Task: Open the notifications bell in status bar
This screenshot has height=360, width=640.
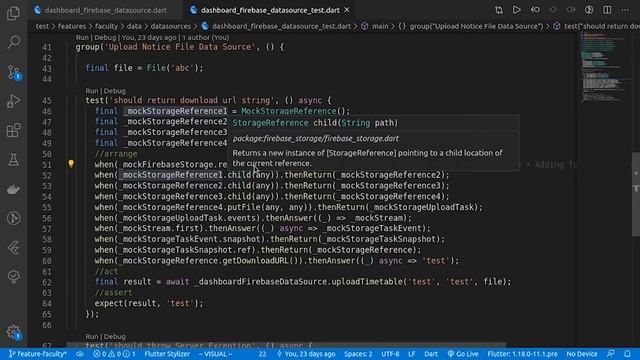Action: 627,354
